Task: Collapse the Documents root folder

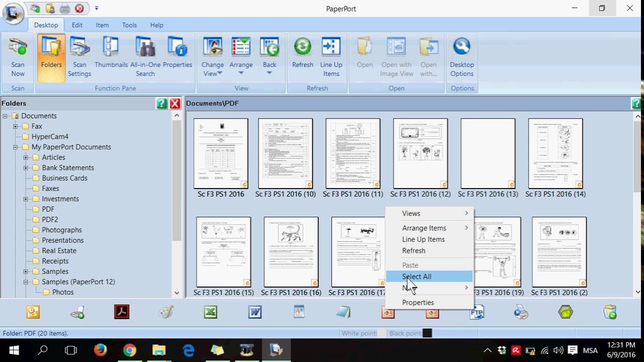Action: coord(5,116)
